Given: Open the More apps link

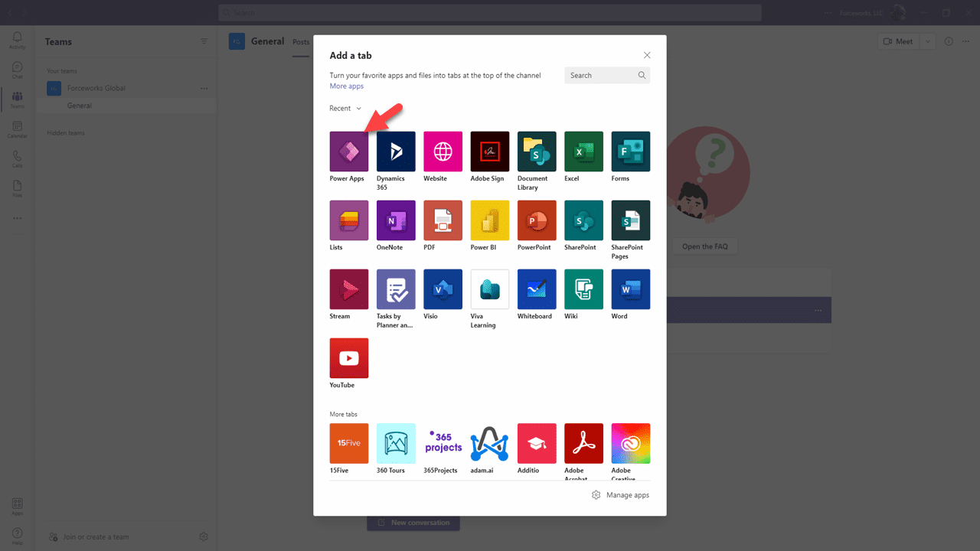Looking at the screenshot, I should (x=346, y=86).
